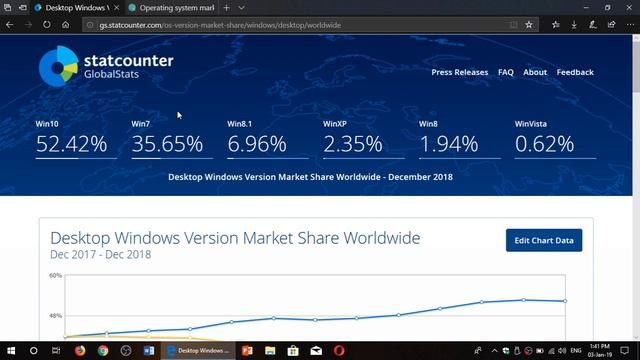Open Edge settings and more menu
Image resolution: width=640 pixels, height=360 pixels.
630,25
